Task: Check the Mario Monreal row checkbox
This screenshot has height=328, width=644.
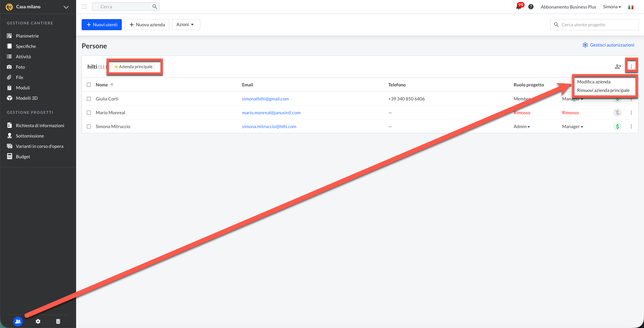Action: (89, 113)
